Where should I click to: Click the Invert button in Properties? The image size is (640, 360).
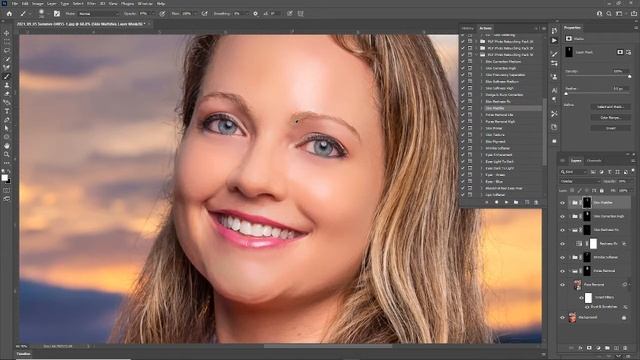point(611,128)
